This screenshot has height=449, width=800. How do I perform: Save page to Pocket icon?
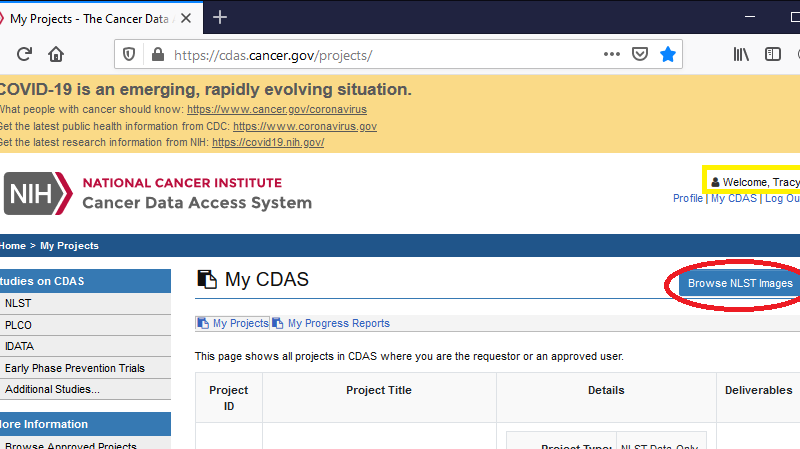[640, 54]
